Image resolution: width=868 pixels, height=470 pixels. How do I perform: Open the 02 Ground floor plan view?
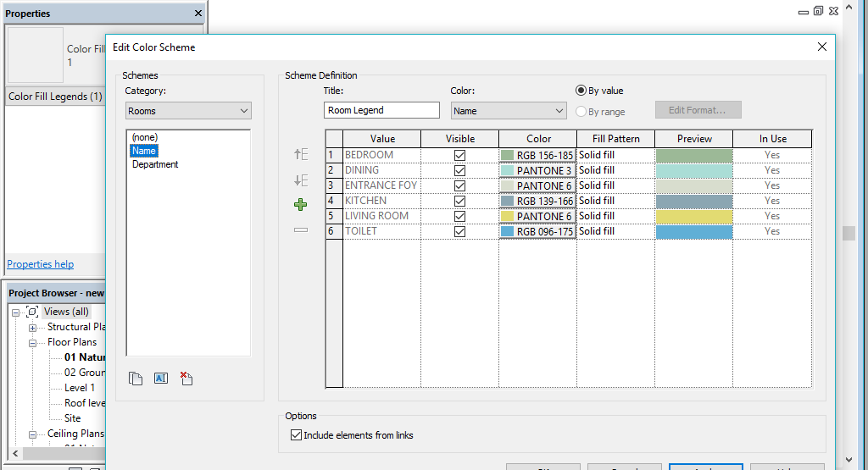point(85,372)
